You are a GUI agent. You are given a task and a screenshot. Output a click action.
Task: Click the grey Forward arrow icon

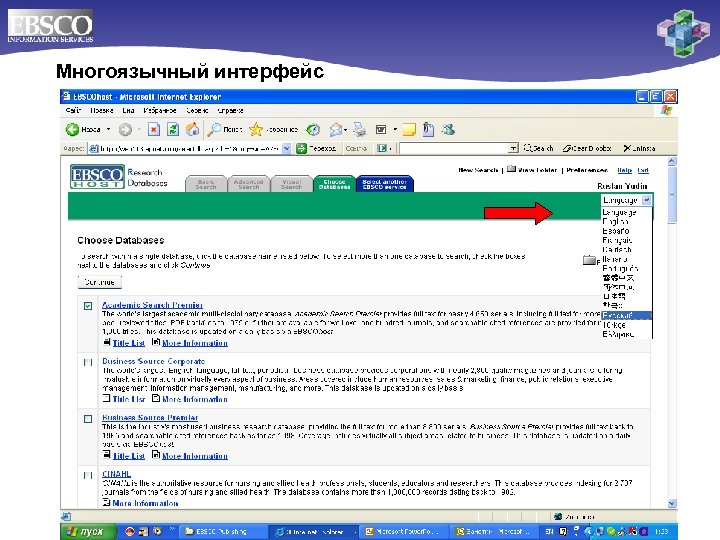[125, 130]
